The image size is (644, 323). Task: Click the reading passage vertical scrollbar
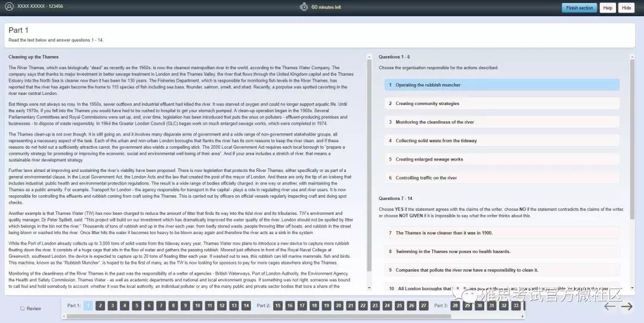click(x=369, y=165)
